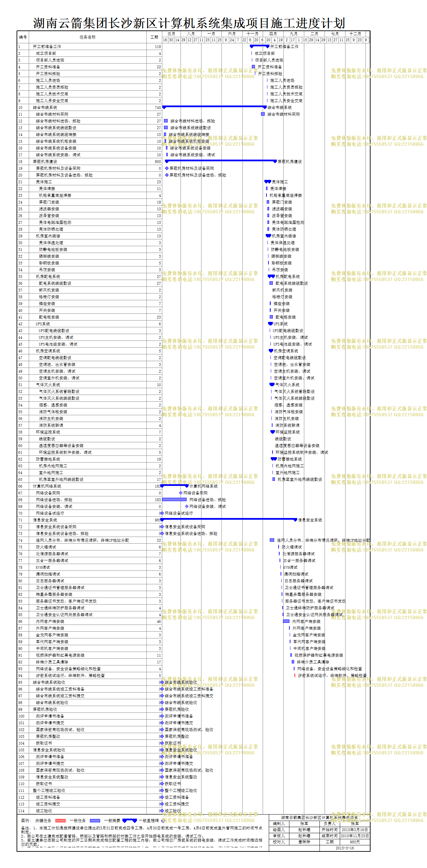
Task: Click the 编制人 label in info table
Action: point(279,824)
